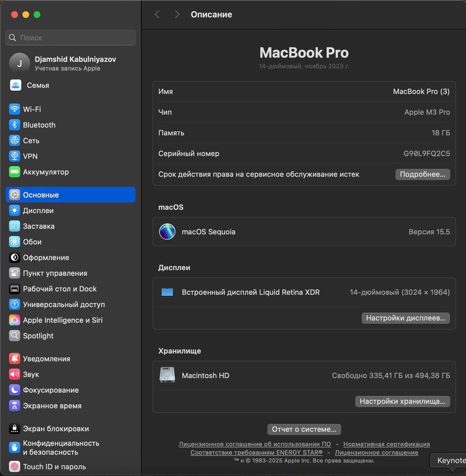466x476 pixels.
Task: Click the 18 ГБ memory value
Action: pos(441,133)
